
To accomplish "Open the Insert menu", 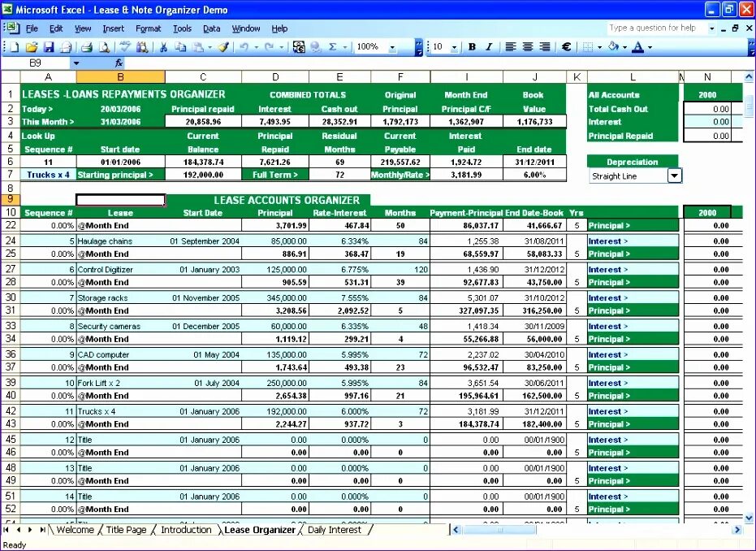I will point(114,28).
